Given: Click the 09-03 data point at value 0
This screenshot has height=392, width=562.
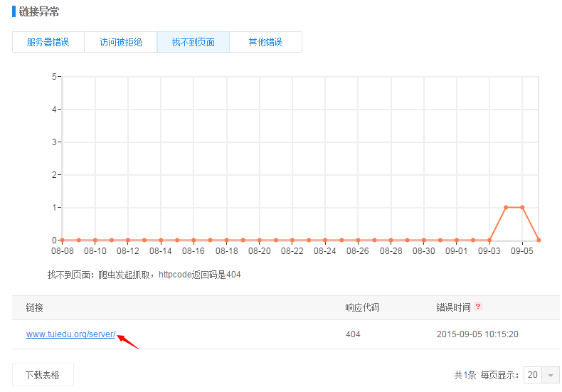Looking at the screenshot, I should pyautogui.click(x=489, y=240).
